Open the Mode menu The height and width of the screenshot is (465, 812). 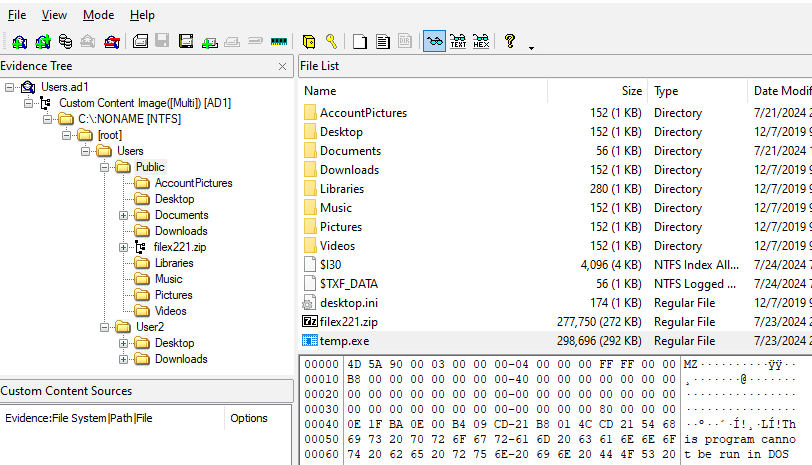tap(98, 15)
